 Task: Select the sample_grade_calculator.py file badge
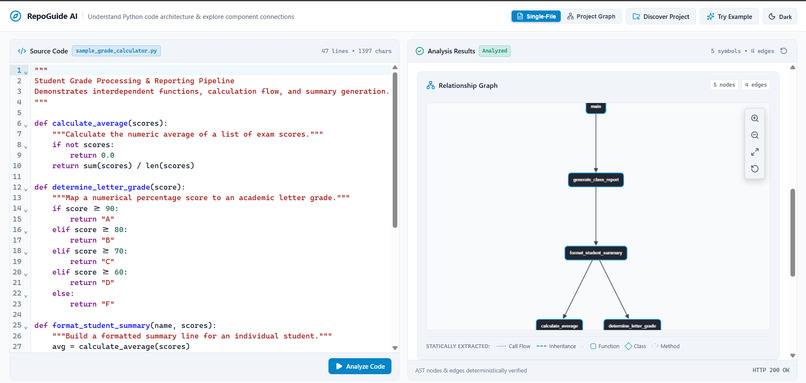pos(116,51)
